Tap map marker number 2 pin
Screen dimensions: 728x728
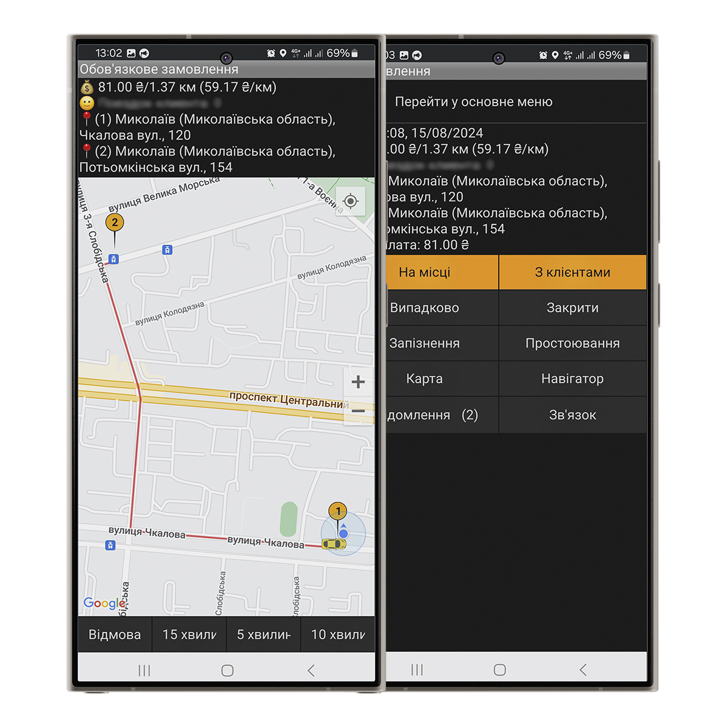tap(115, 223)
